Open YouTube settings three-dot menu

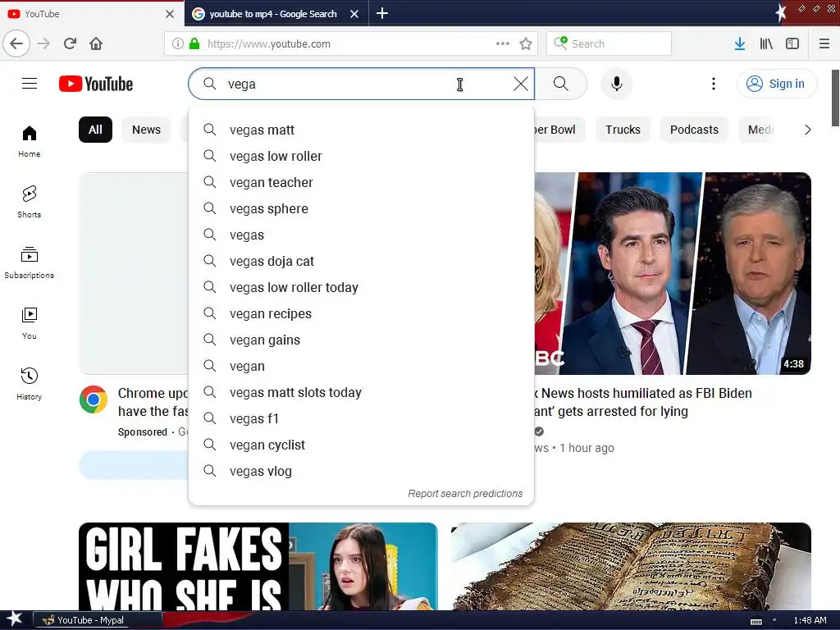[713, 84]
